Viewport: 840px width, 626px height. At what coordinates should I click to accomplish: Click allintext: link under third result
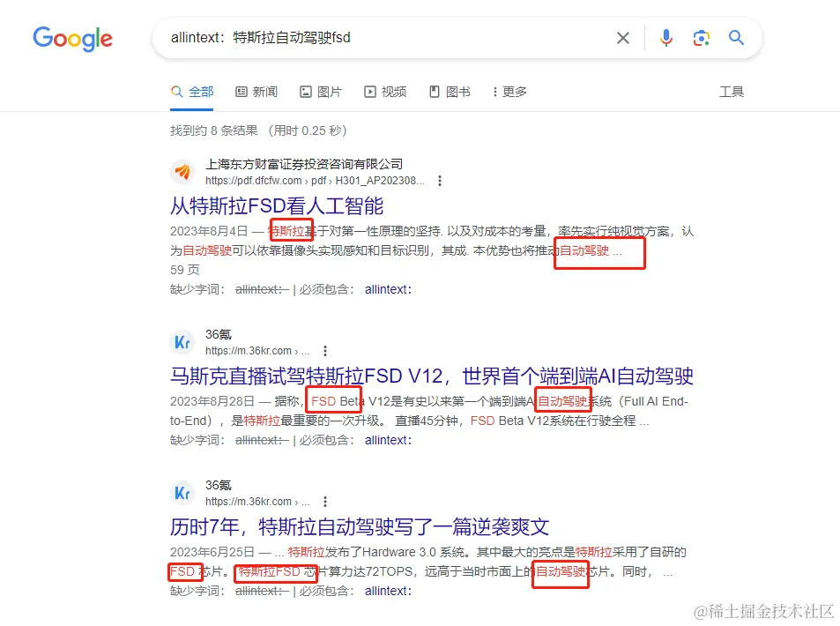click(389, 591)
